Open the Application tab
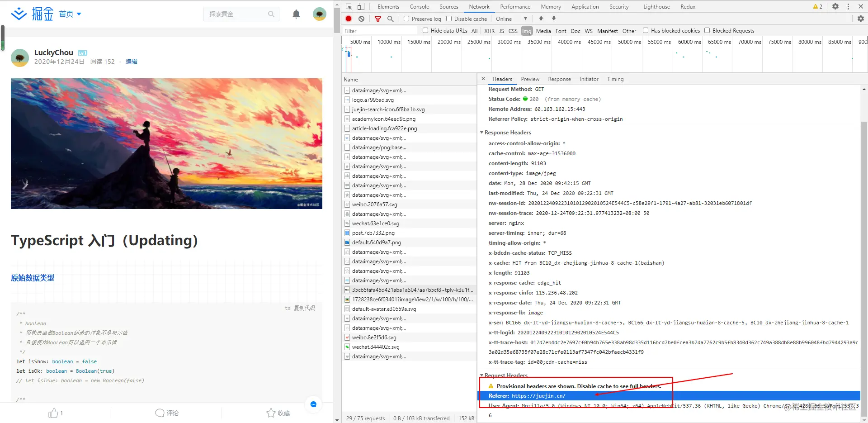 (585, 6)
